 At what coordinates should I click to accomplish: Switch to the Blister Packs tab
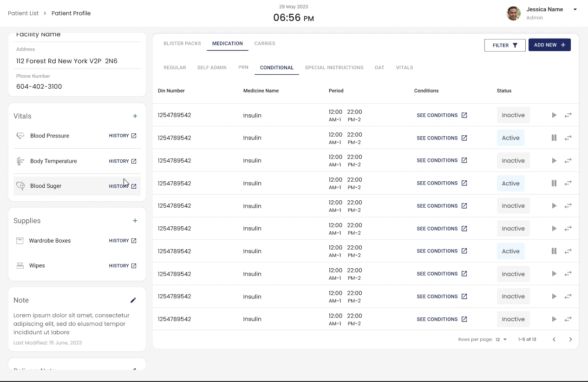click(182, 44)
